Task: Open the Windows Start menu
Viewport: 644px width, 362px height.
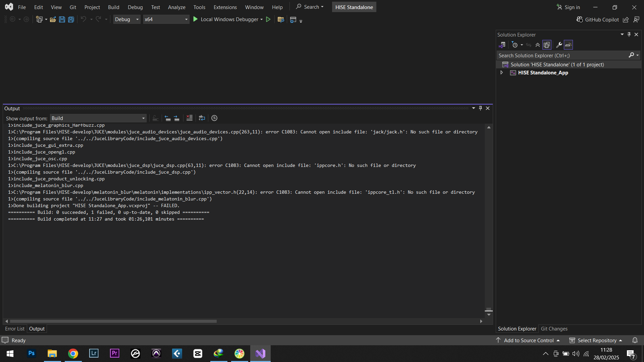Action: click(10, 354)
